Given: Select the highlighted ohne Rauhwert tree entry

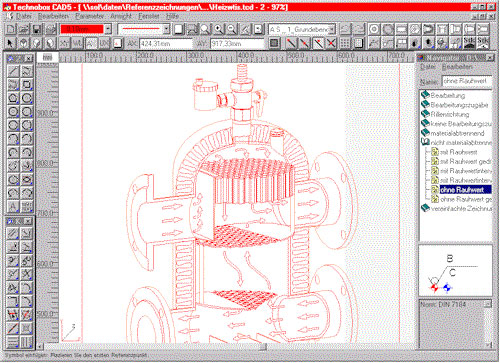Looking at the screenshot, I should (465, 190).
